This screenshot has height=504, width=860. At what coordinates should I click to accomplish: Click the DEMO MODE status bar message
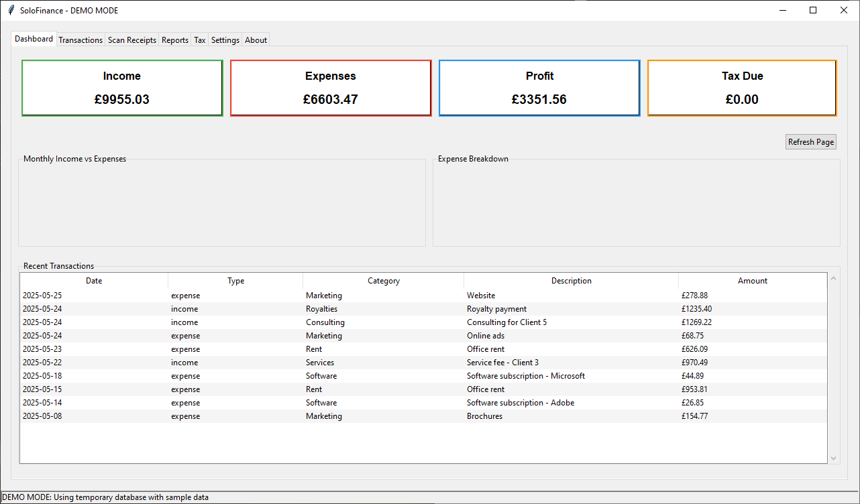[x=105, y=497]
